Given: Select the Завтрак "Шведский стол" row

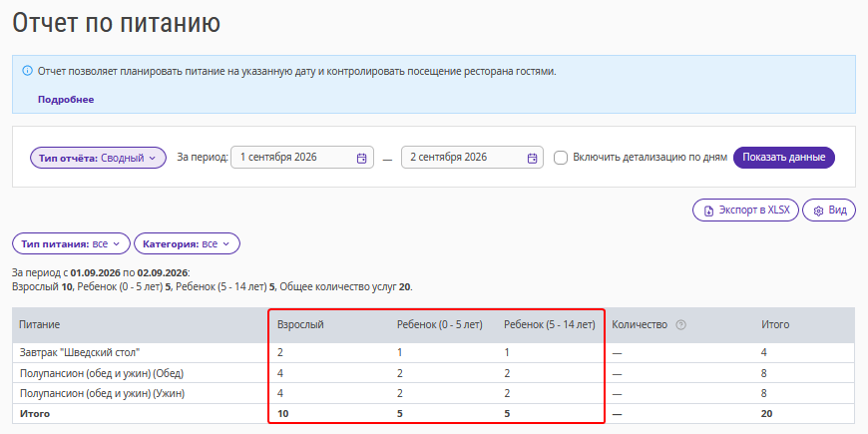Looking at the screenshot, I should [434, 352].
